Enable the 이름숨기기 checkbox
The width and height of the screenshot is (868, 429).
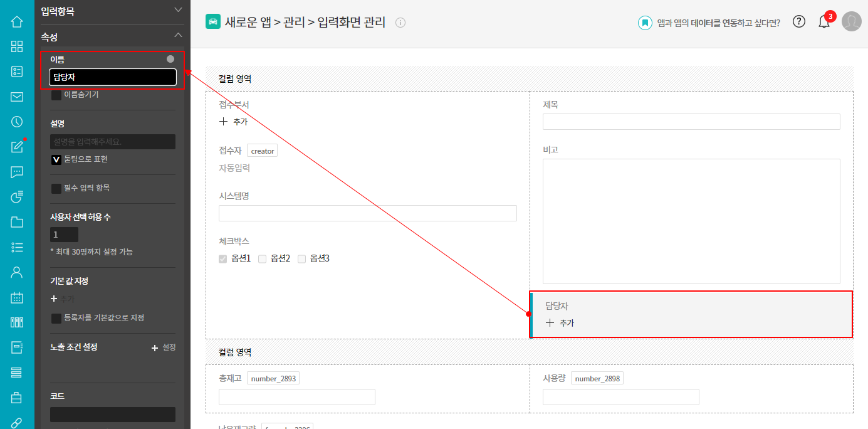pyautogui.click(x=56, y=95)
